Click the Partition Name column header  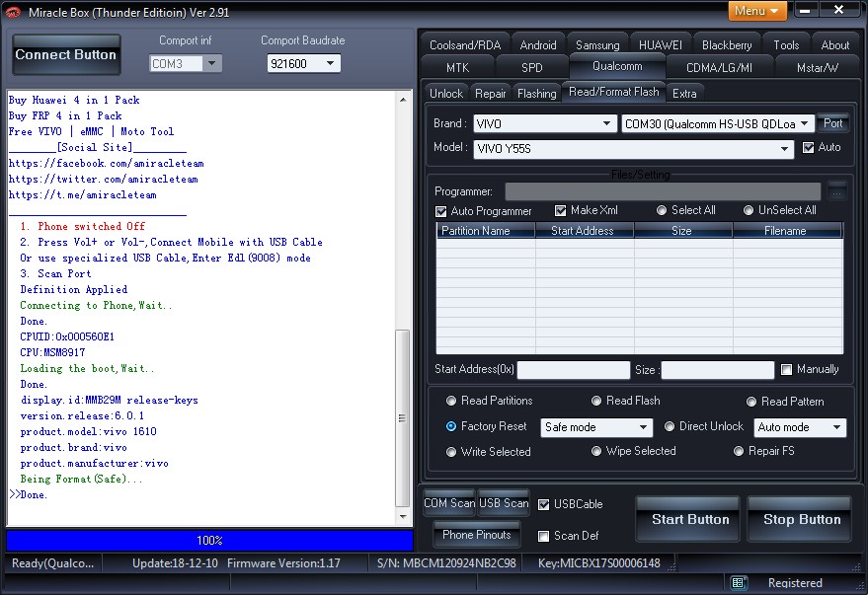click(486, 231)
